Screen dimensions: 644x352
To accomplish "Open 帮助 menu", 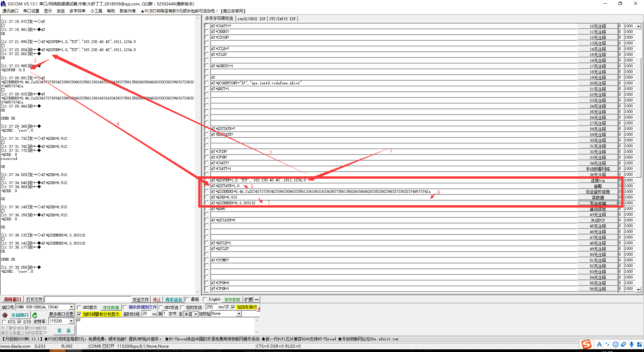I will coord(111,11).
